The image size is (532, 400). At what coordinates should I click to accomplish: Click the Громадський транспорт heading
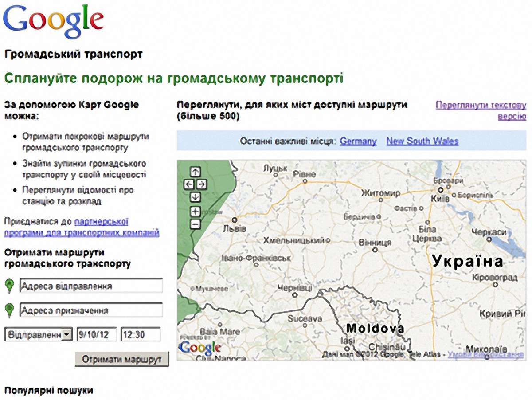[x=73, y=55]
